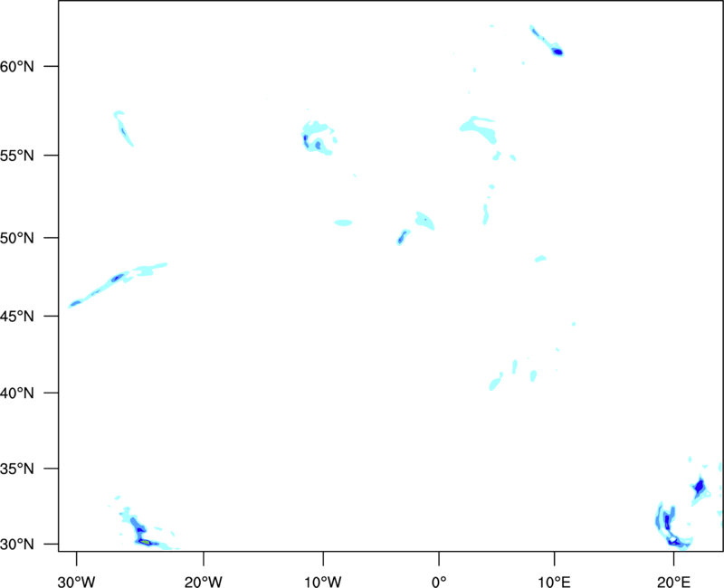Click the 30°N latitude label

point(17,545)
